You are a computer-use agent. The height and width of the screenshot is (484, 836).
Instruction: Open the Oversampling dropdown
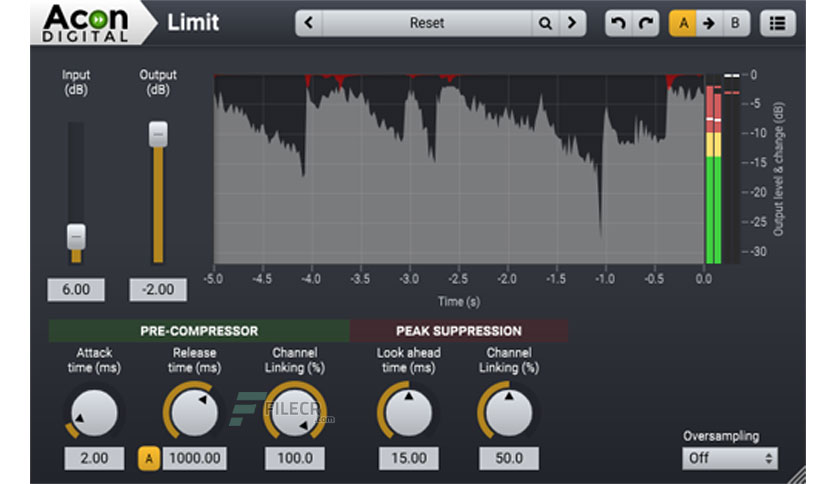pos(729,458)
